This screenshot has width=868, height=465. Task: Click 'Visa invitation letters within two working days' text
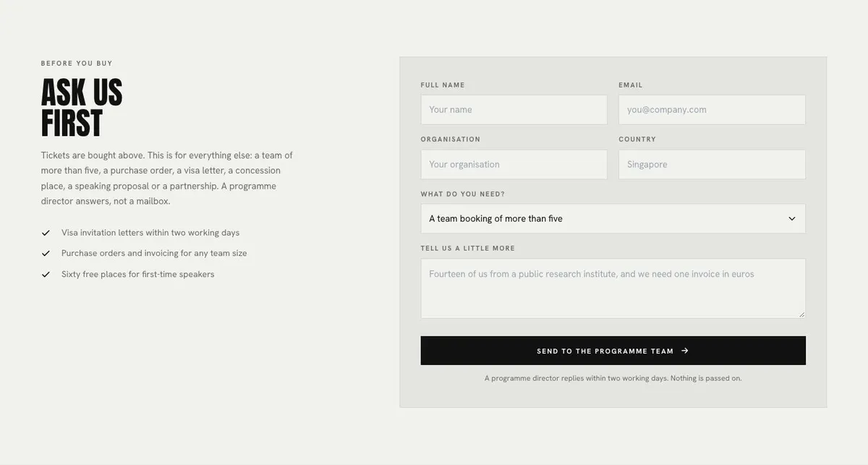pyautogui.click(x=150, y=233)
